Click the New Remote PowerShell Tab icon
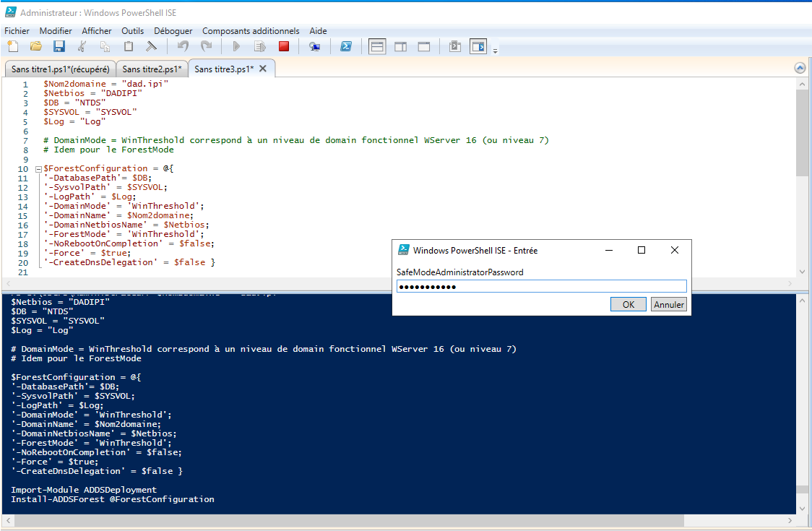Screen dimensions: 812x531 tap(314, 47)
